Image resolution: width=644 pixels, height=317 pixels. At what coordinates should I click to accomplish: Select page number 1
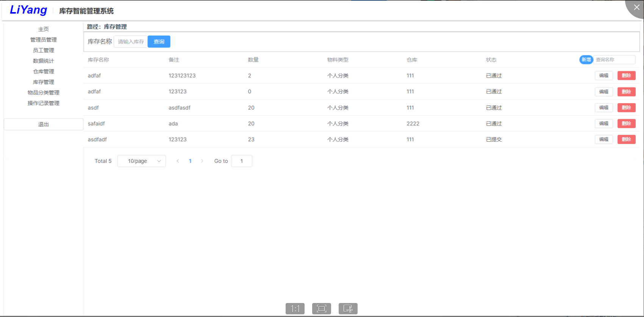(x=190, y=161)
